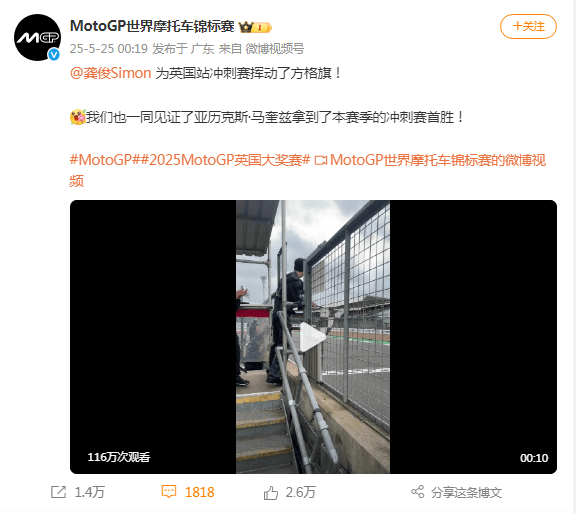Click the 116万次观看 view count

click(119, 457)
